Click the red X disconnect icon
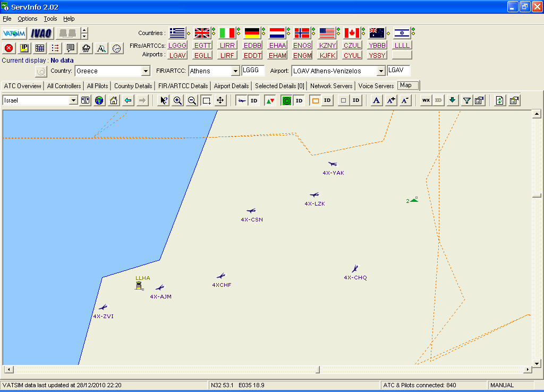544x392 pixels. [x=9, y=48]
